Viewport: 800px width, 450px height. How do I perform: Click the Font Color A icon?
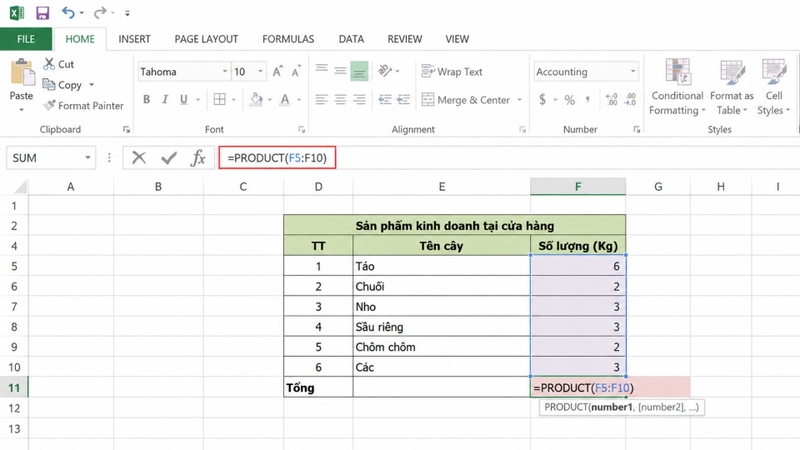pyautogui.click(x=285, y=99)
